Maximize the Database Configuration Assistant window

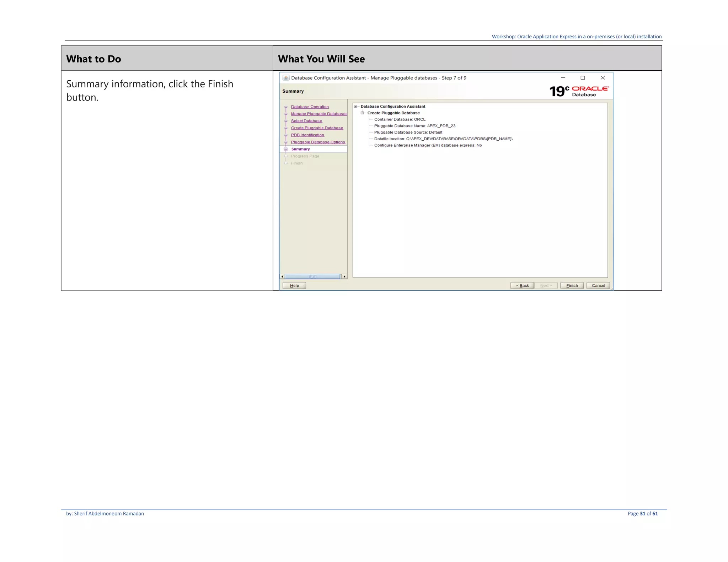(x=583, y=78)
